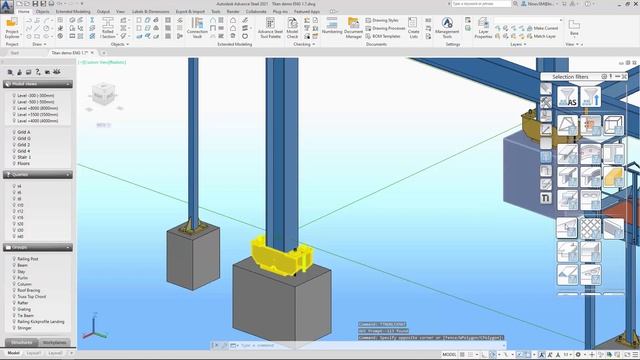This screenshot has width=640, height=360.
Task: Click the crosshatch grating filter icon
Action: tap(590, 228)
